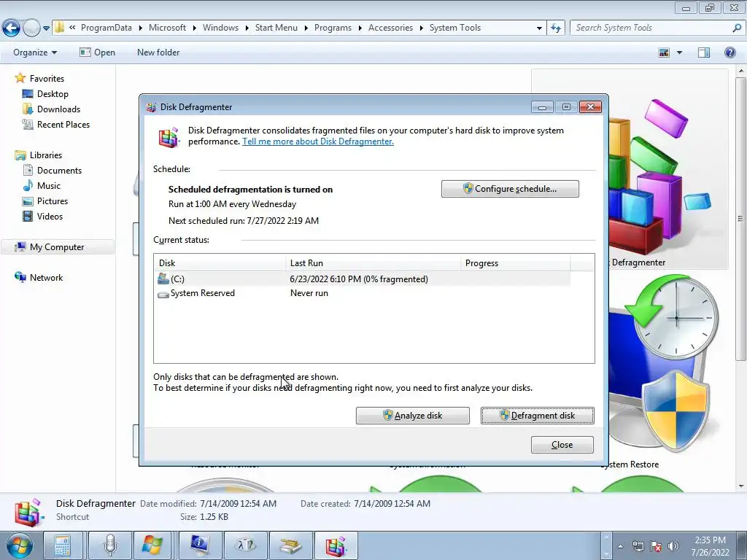The height and width of the screenshot is (560, 747).
Task: Close the Disk Defragmenter dialog via Close button
Action: click(x=562, y=445)
